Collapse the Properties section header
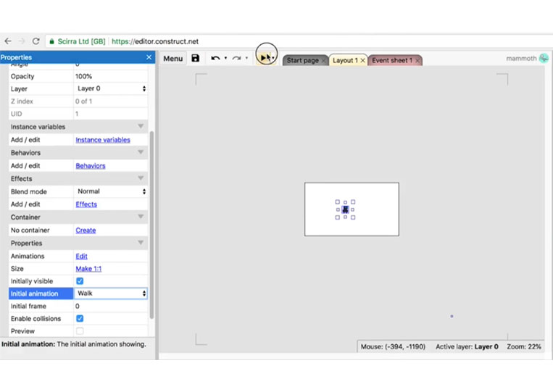553x392 pixels. click(141, 243)
